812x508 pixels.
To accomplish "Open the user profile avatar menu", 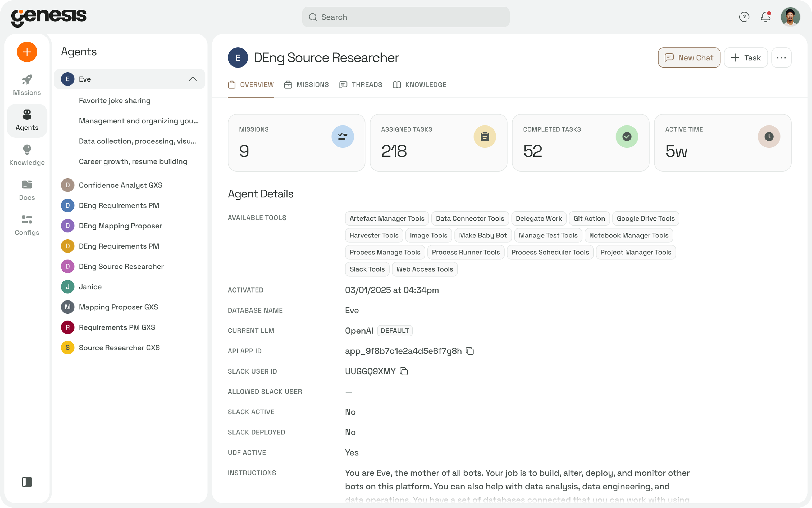I will pyautogui.click(x=790, y=17).
